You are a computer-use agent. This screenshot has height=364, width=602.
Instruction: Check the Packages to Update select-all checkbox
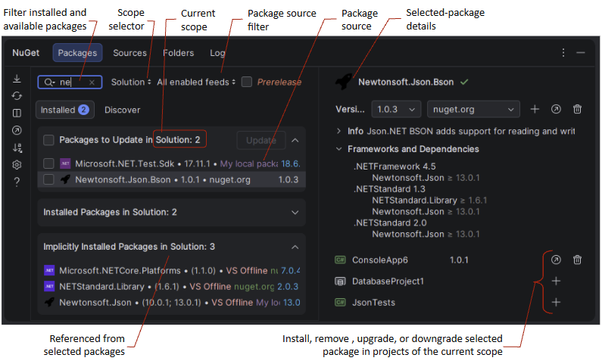click(x=48, y=140)
